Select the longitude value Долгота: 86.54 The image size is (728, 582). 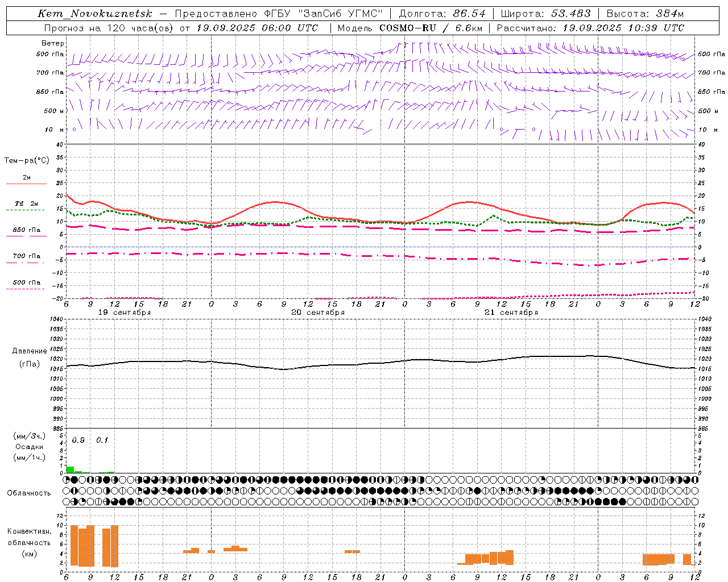click(x=442, y=14)
